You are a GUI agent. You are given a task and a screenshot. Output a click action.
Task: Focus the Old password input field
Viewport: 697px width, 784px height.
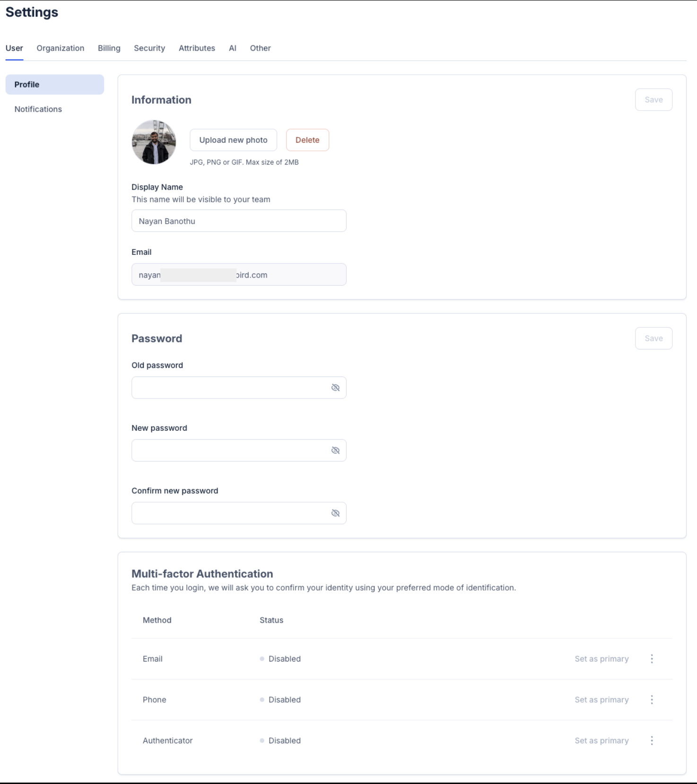coord(229,388)
